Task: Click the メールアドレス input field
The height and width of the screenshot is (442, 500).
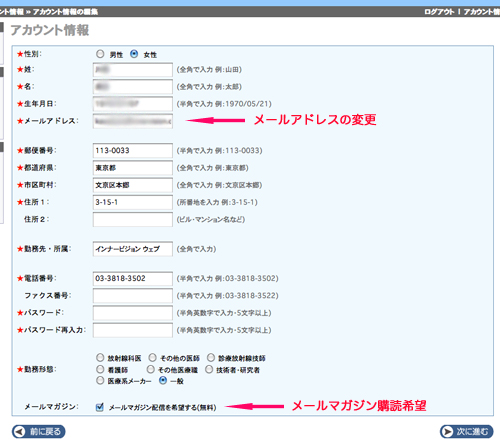Action: 133,121
